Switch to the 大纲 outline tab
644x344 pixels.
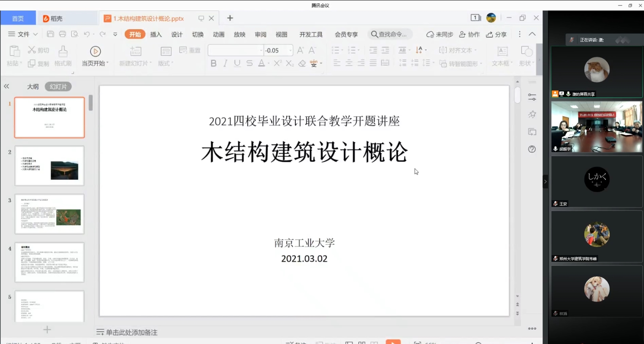point(33,87)
